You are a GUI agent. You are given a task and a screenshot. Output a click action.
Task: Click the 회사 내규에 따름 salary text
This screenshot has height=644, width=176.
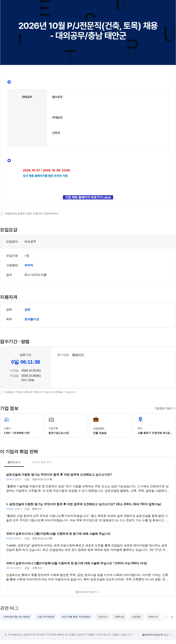35,275
